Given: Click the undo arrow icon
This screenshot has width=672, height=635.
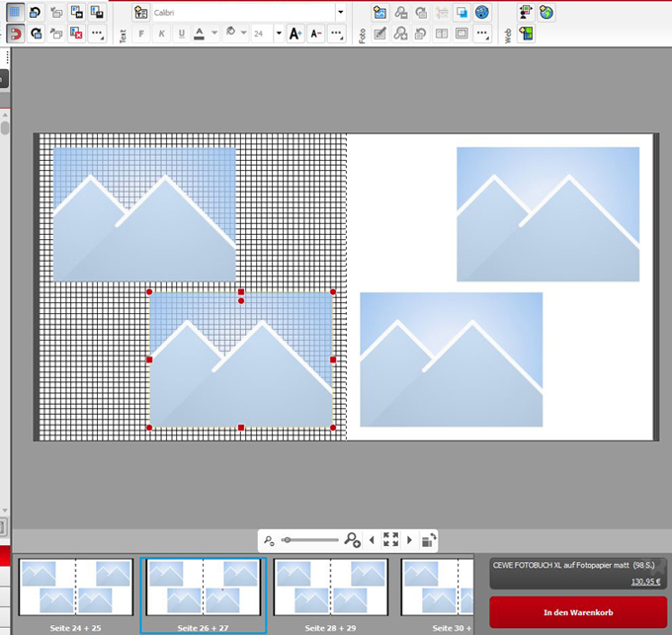Looking at the screenshot, I should coord(36,13).
